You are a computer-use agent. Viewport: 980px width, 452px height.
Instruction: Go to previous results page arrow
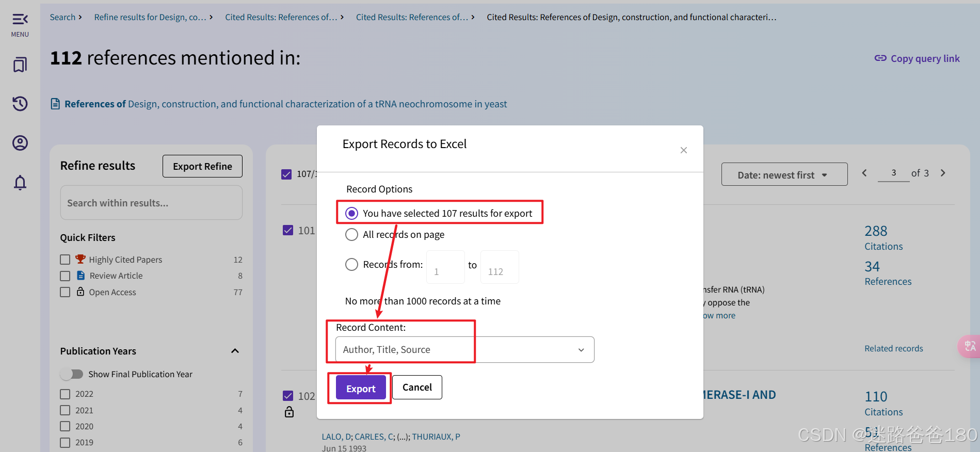pos(864,173)
